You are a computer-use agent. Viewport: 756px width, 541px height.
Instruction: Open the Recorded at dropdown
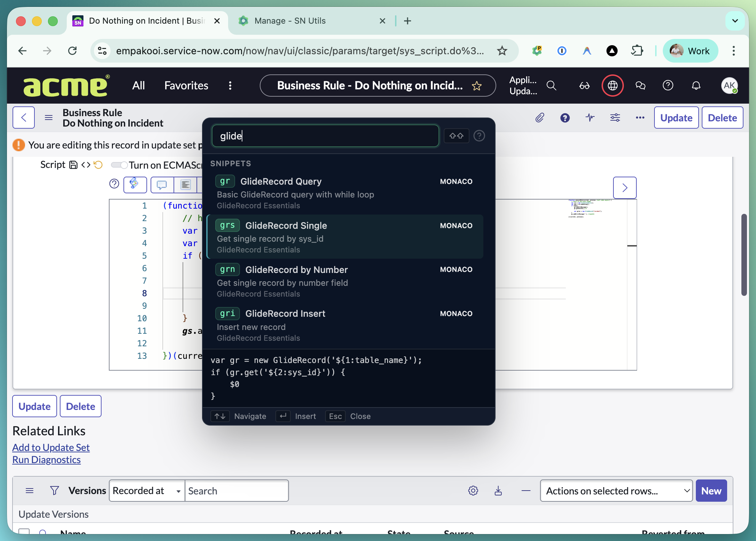pyautogui.click(x=146, y=491)
